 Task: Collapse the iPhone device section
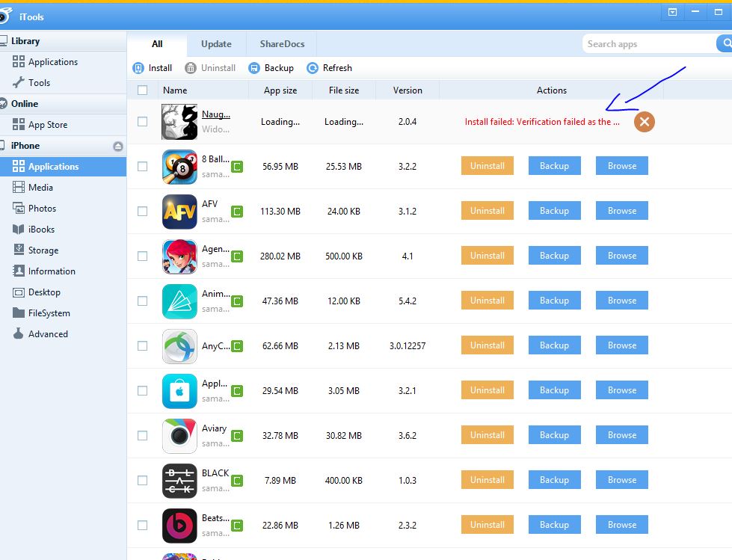pyautogui.click(x=117, y=147)
